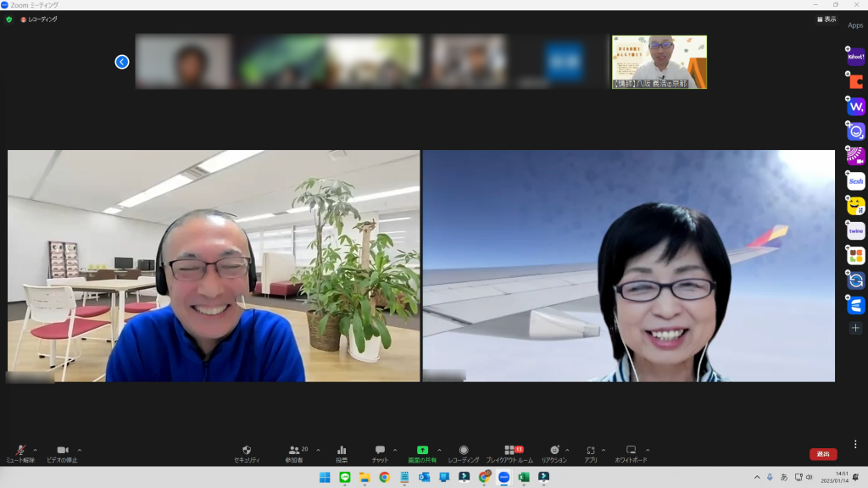Open the Security shield icon
This screenshot has height=488, width=868.
[x=247, y=453]
